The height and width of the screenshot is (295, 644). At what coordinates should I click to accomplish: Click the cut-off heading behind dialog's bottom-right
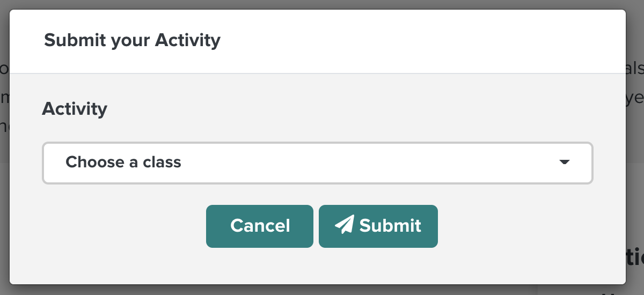tap(635, 258)
